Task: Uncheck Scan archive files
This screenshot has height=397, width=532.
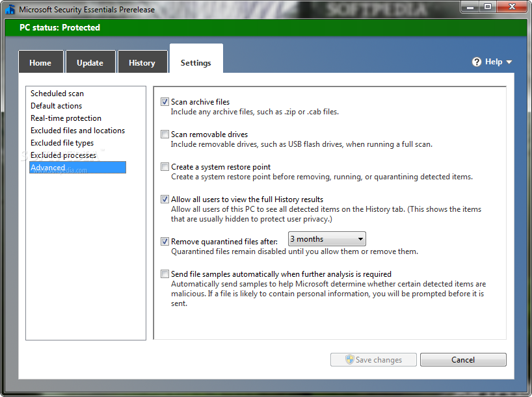Action: (165, 102)
